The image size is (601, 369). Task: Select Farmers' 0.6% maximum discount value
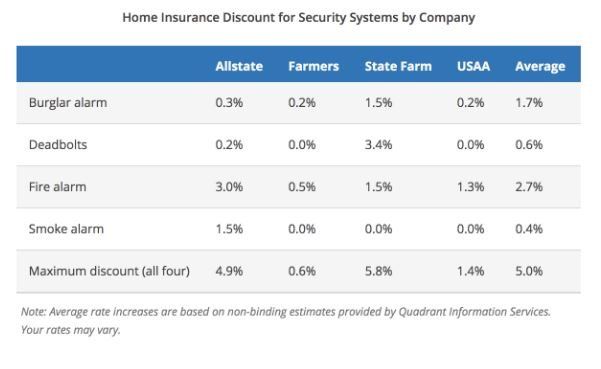point(302,271)
